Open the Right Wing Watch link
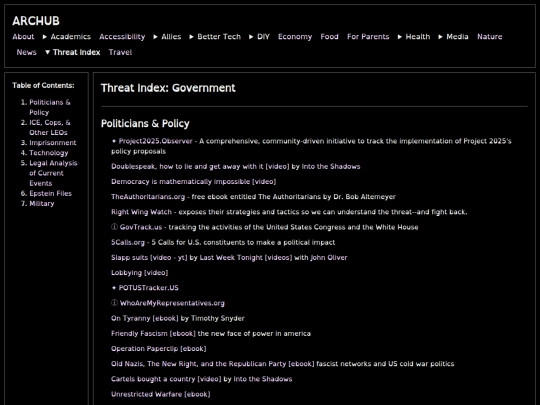The height and width of the screenshot is (405, 540). pos(141,212)
